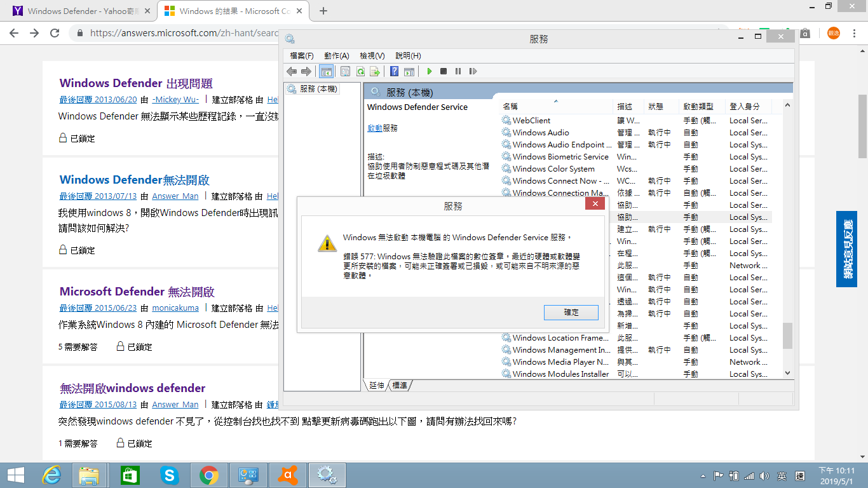Viewport: 868px width, 488px height.
Task: Click the battery power tray icon
Action: tap(734, 475)
